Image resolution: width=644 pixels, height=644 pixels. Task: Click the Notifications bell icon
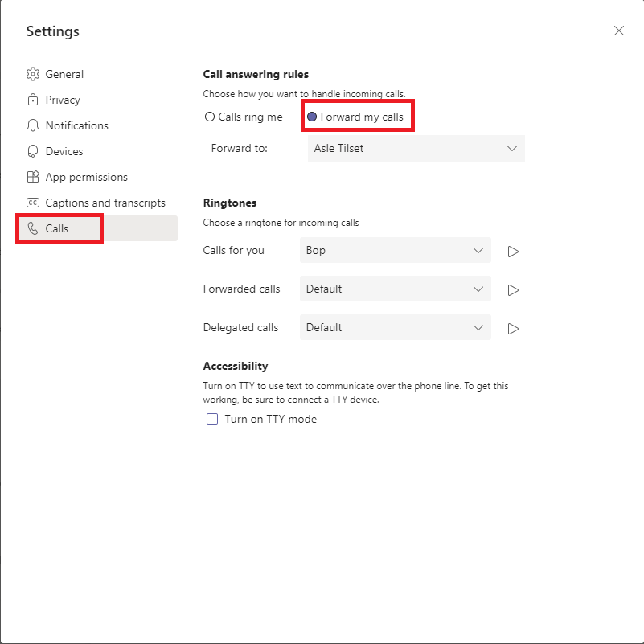(x=33, y=125)
